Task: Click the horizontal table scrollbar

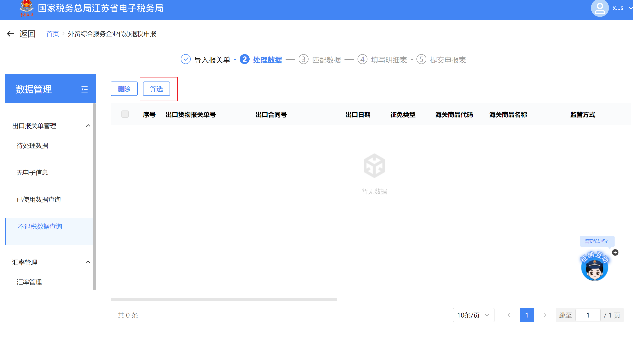Action: click(x=223, y=299)
